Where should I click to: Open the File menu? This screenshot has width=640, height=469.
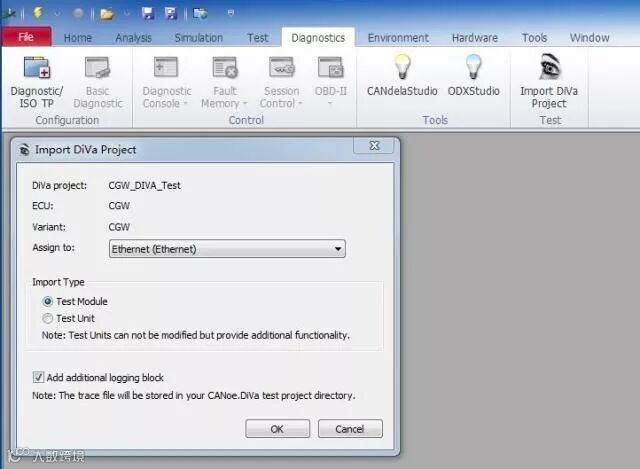tap(26, 37)
